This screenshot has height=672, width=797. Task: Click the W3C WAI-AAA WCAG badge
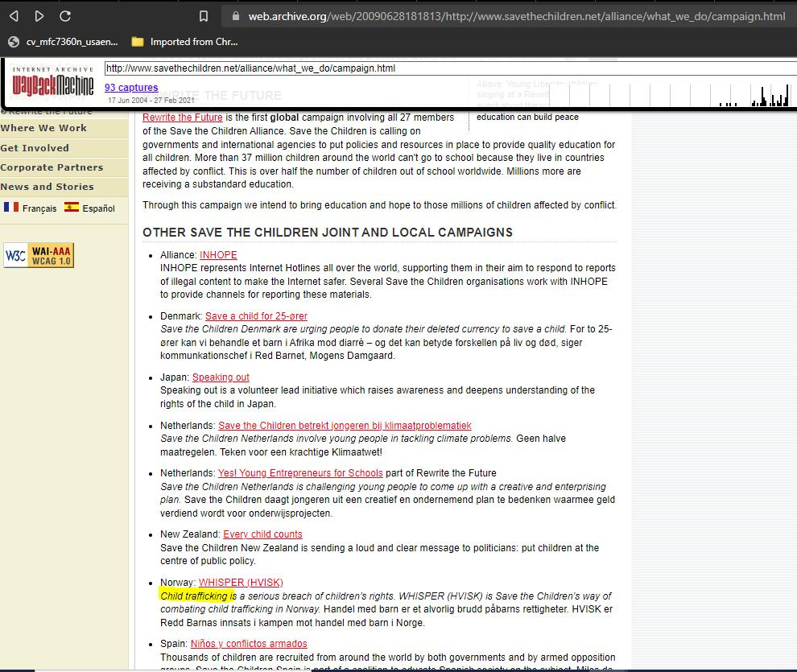tap(39, 255)
